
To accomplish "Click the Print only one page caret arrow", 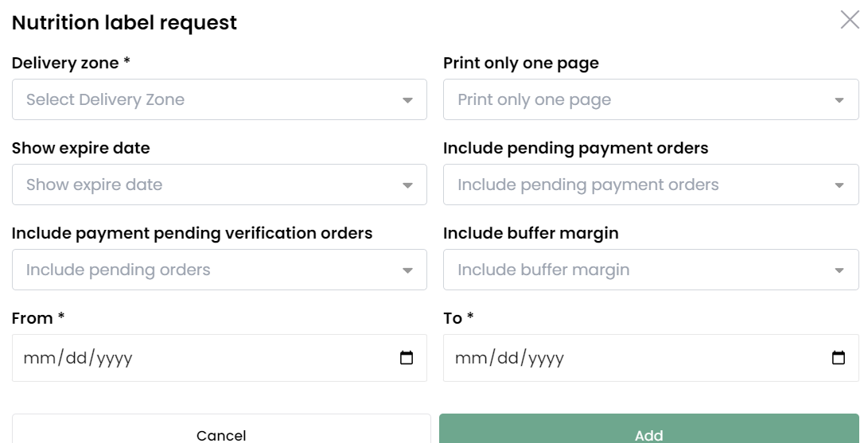I will coord(839,100).
